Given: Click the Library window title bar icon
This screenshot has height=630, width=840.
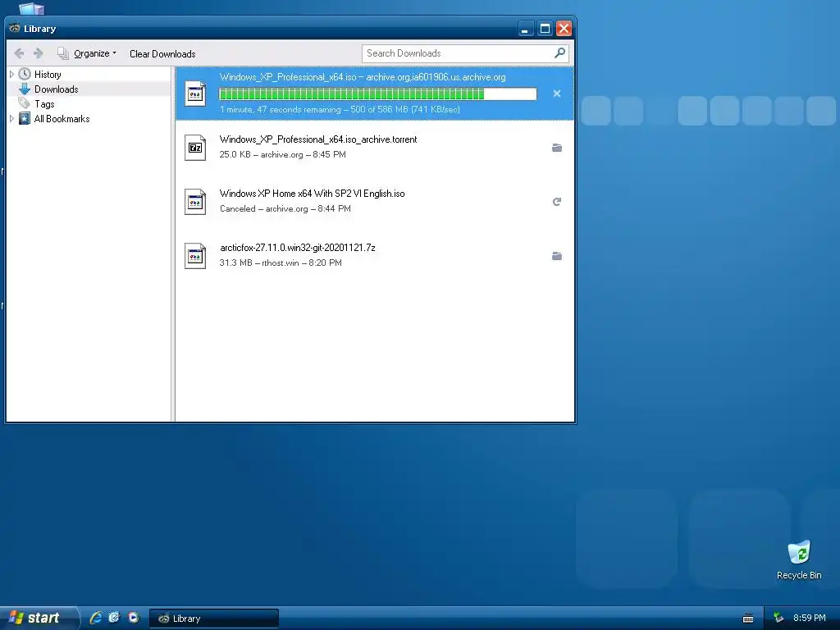Looking at the screenshot, I should click(15, 28).
